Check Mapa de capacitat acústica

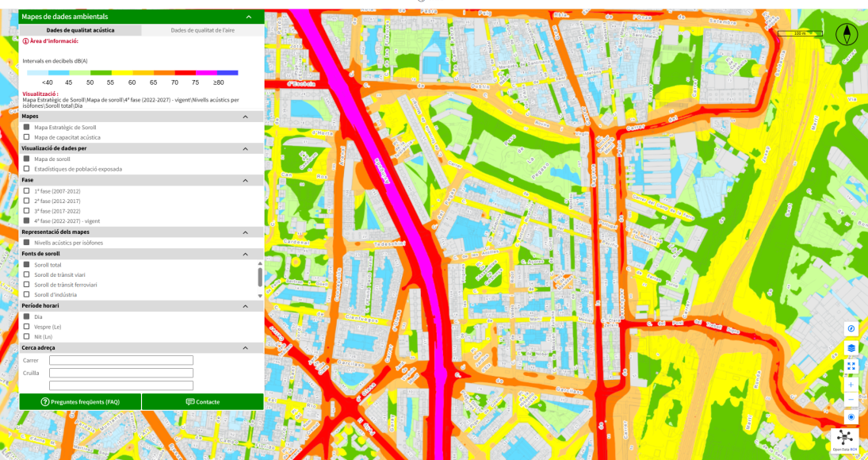27,137
